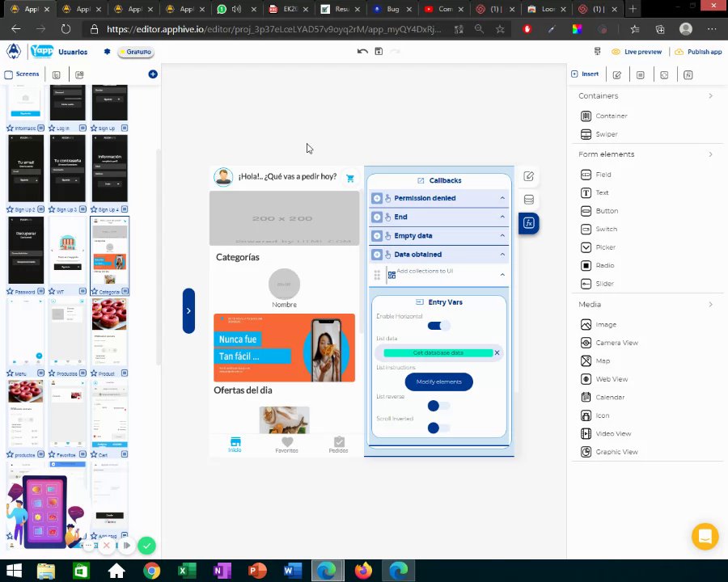Insert an Icon element
Image resolution: width=728 pixels, height=582 pixels.
[x=586, y=415]
